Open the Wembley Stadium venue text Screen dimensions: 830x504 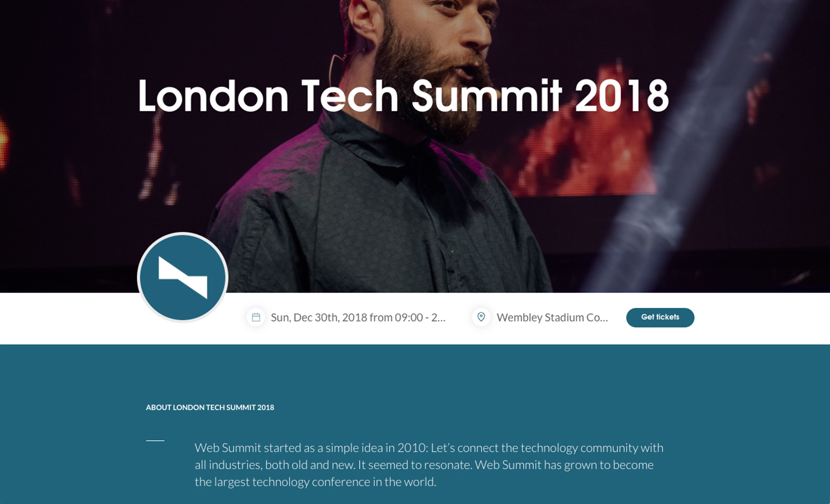click(552, 317)
